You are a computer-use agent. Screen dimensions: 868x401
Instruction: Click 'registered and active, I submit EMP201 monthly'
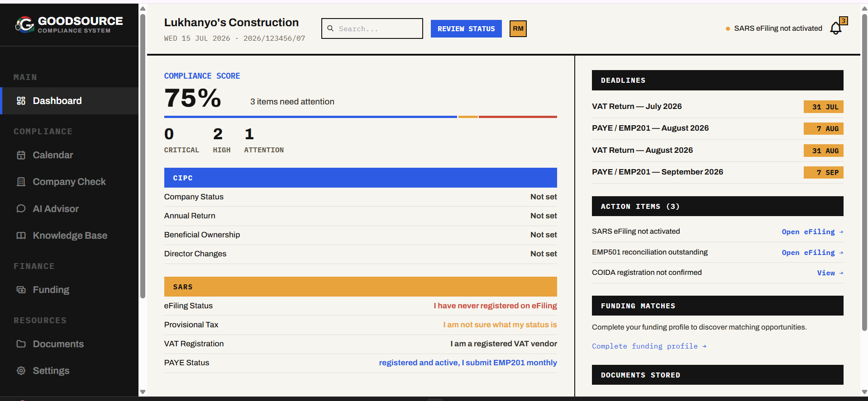point(468,363)
